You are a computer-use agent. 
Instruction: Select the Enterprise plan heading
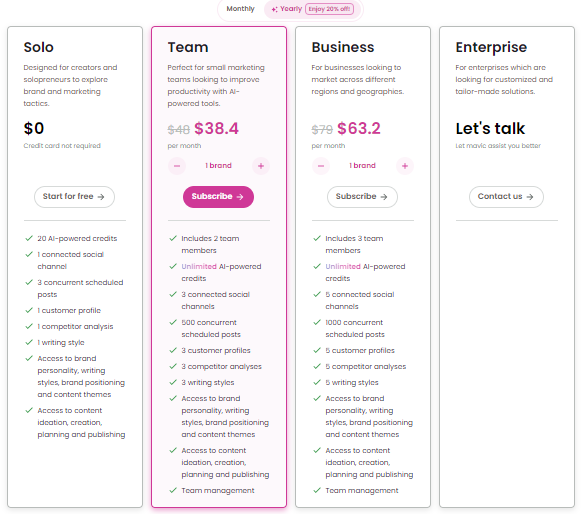pos(491,48)
